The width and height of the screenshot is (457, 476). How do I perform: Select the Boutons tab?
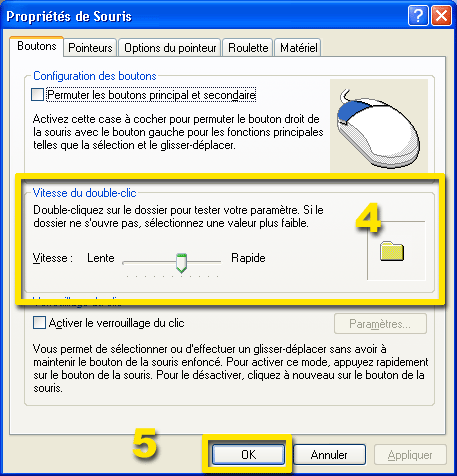pos(37,46)
